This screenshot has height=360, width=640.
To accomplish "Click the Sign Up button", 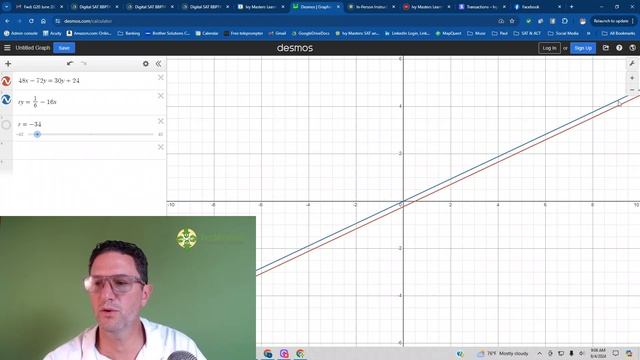I will click(x=582, y=48).
